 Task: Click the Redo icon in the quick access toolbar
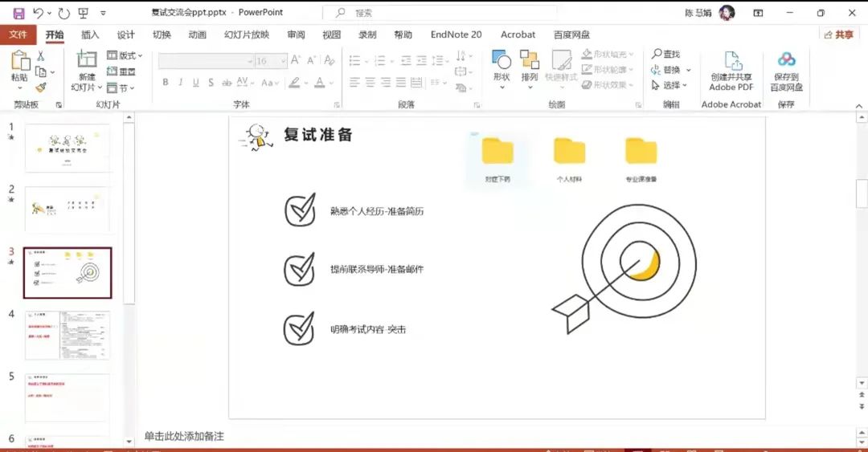tap(63, 13)
